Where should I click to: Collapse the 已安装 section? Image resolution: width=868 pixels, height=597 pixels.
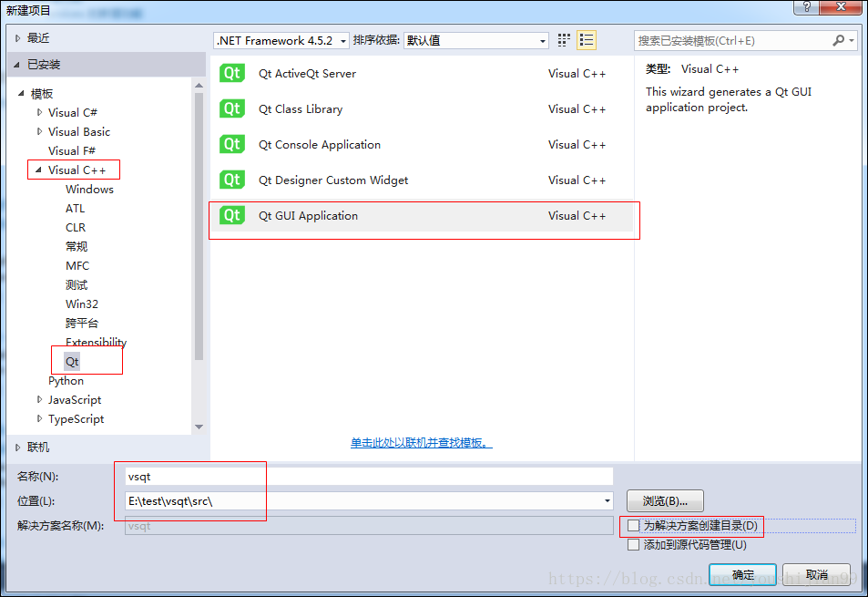17,65
